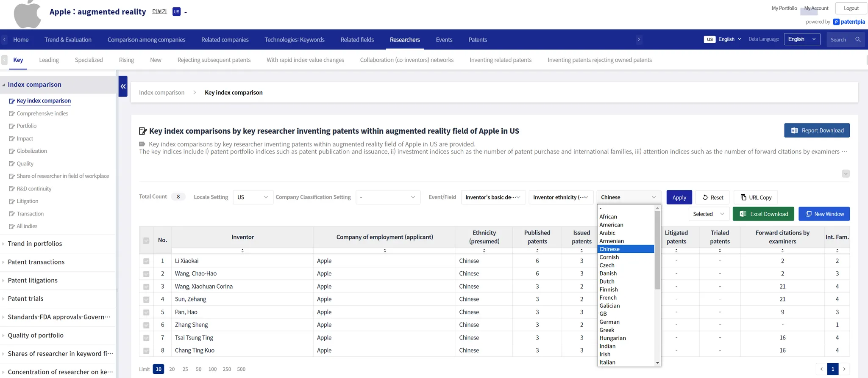Click the Apple logo icon

click(x=27, y=14)
